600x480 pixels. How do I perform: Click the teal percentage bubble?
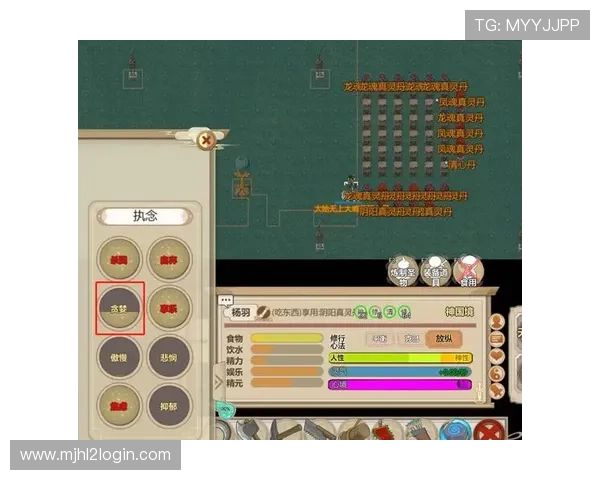225,409
